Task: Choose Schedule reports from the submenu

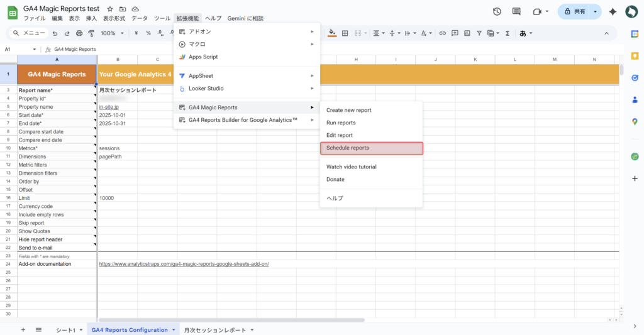Action: click(x=371, y=148)
